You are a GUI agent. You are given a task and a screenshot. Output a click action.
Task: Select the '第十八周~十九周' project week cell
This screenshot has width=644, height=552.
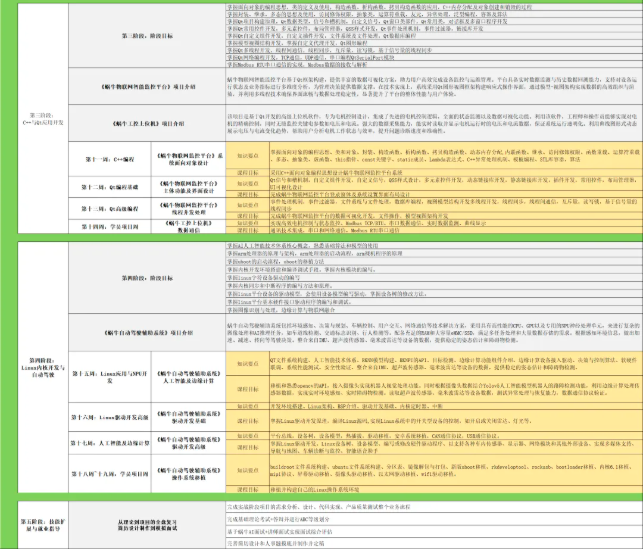(x=110, y=474)
